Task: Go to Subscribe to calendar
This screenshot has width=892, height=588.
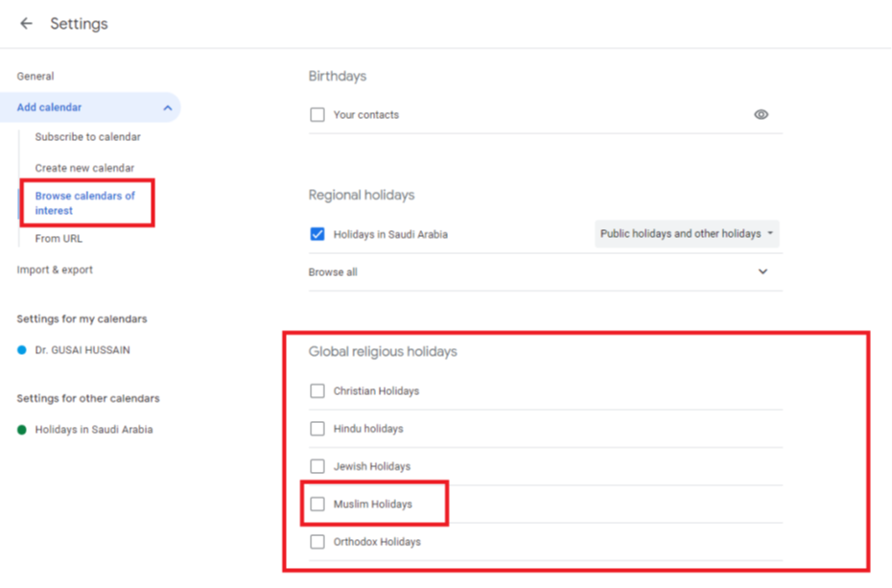Action: coord(87,137)
